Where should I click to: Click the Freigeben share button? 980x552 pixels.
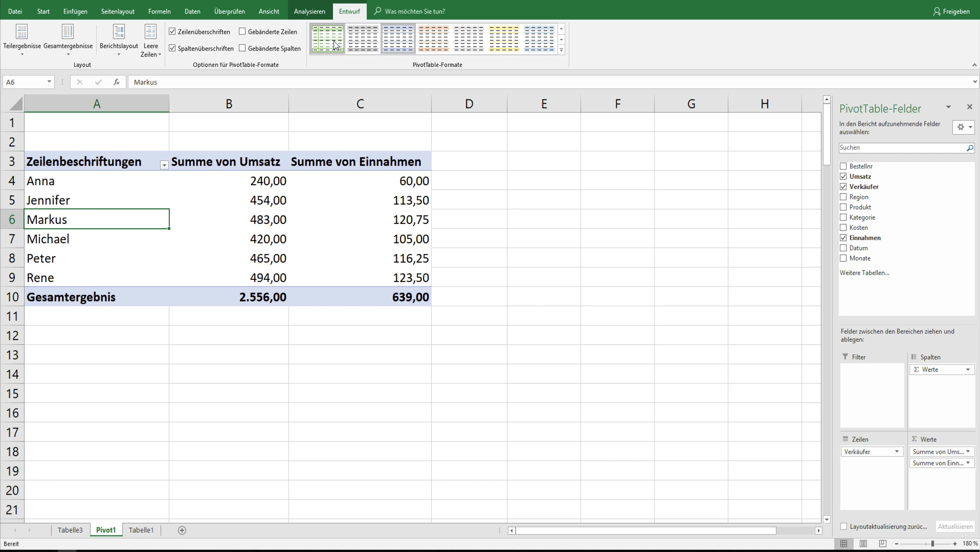click(951, 12)
